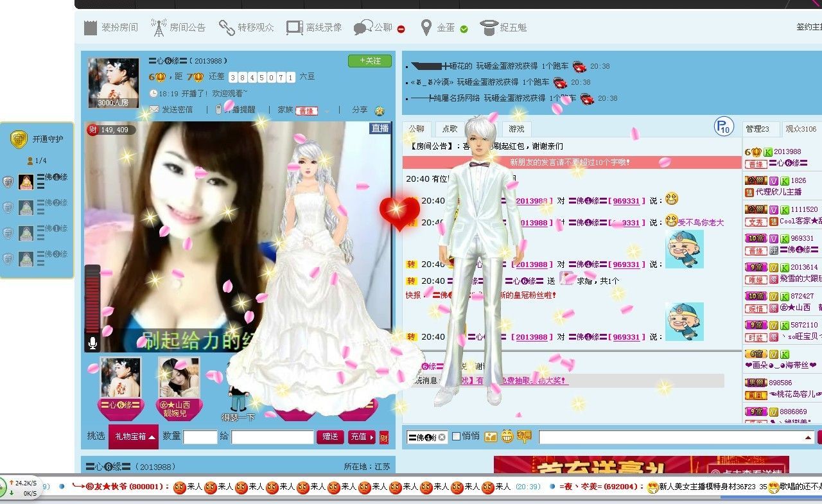The width and height of the screenshot is (822, 504).
Task: Open 捉五魁 game
Action: (503, 28)
